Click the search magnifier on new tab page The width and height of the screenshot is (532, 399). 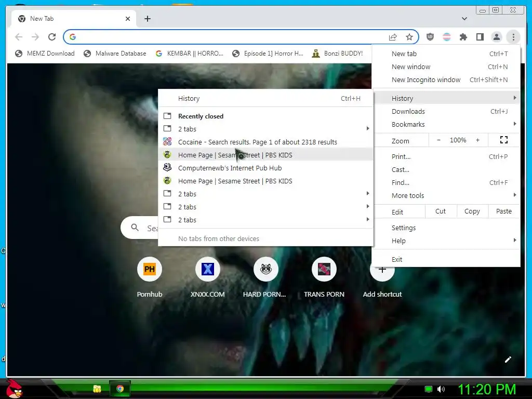[135, 228]
